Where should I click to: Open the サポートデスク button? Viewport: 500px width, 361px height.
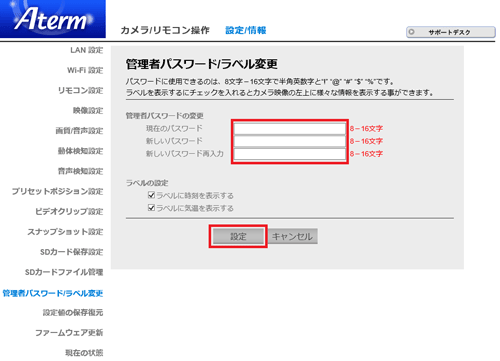coord(451,32)
